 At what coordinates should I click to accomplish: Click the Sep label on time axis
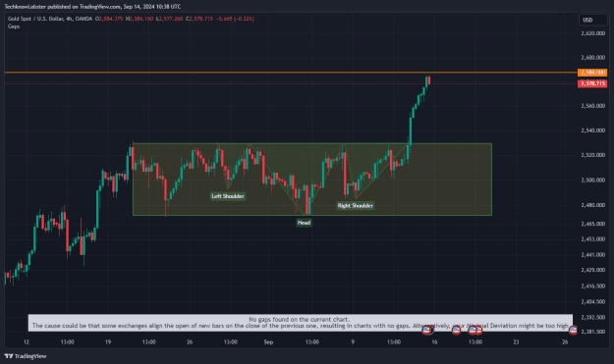[268, 342]
